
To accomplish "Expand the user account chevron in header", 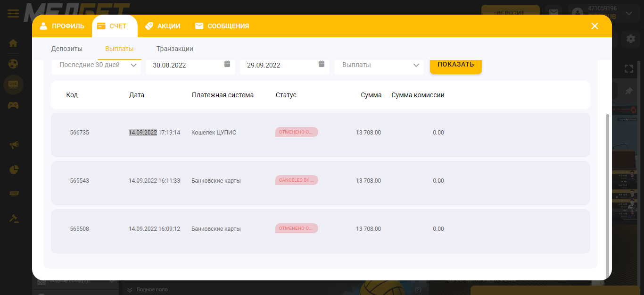I will (x=629, y=13).
